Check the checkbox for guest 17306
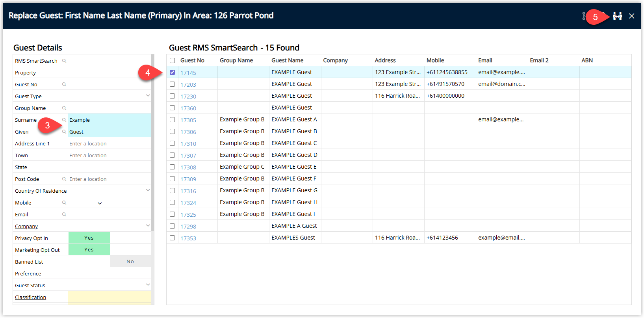 (172, 131)
